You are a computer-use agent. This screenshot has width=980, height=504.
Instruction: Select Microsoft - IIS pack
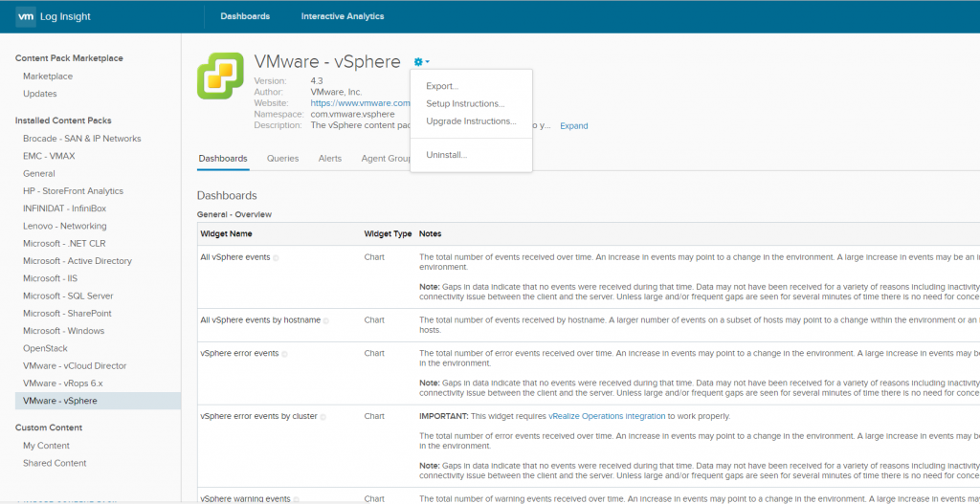(50, 278)
